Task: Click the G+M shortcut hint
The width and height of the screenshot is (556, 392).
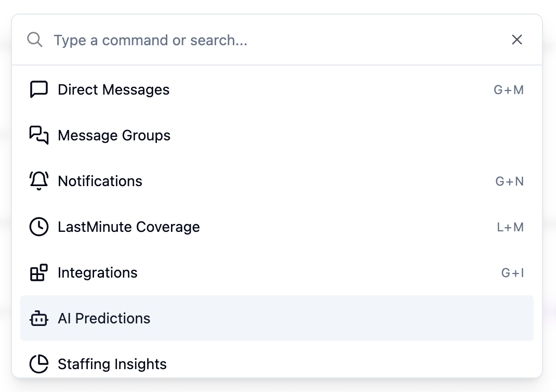Action: (509, 90)
